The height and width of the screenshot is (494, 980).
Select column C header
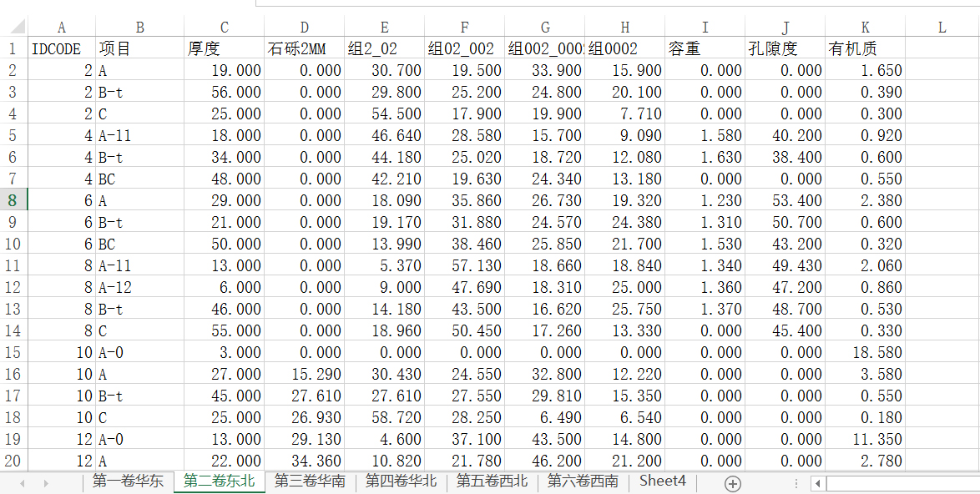[224, 28]
